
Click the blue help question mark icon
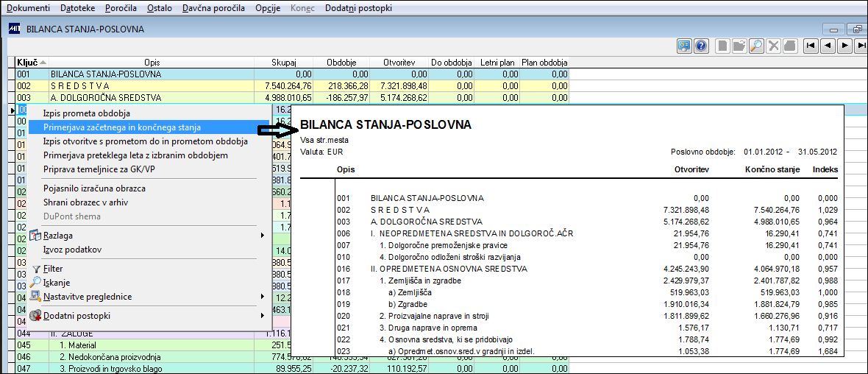click(701, 46)
